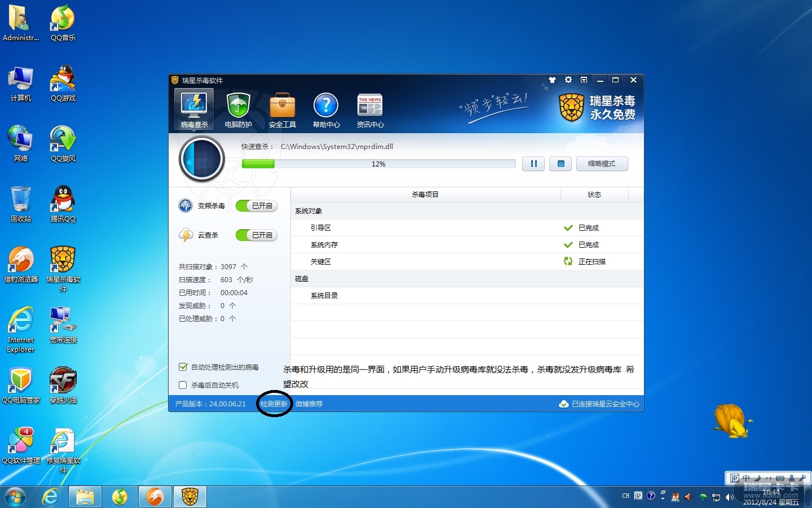Screen dimensions: 812x508
Task: Open the system volume speaker tray icon
Action: 729,497
